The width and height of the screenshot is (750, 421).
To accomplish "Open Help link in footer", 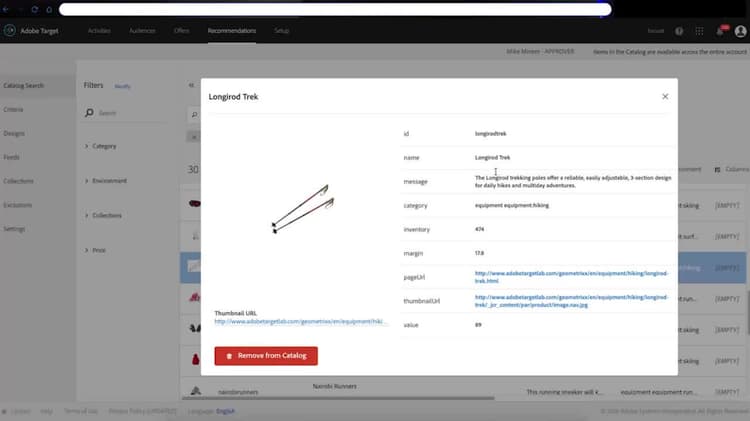I will [46, 411].
